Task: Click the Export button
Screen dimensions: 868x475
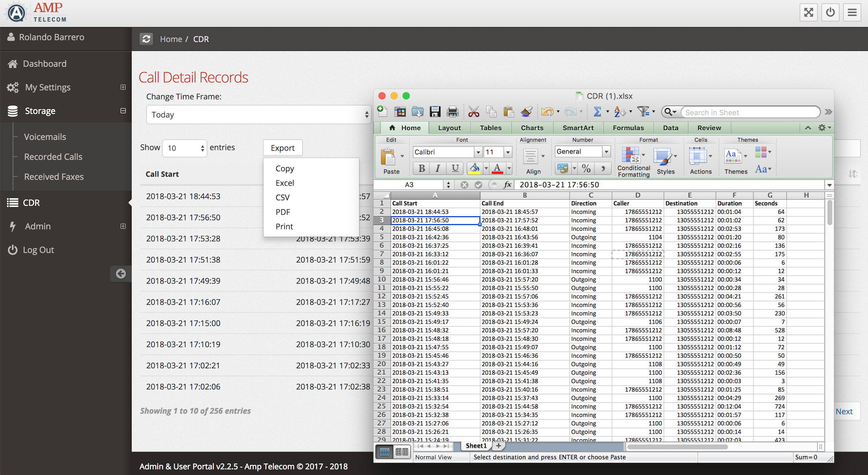Action: (283, 148)
